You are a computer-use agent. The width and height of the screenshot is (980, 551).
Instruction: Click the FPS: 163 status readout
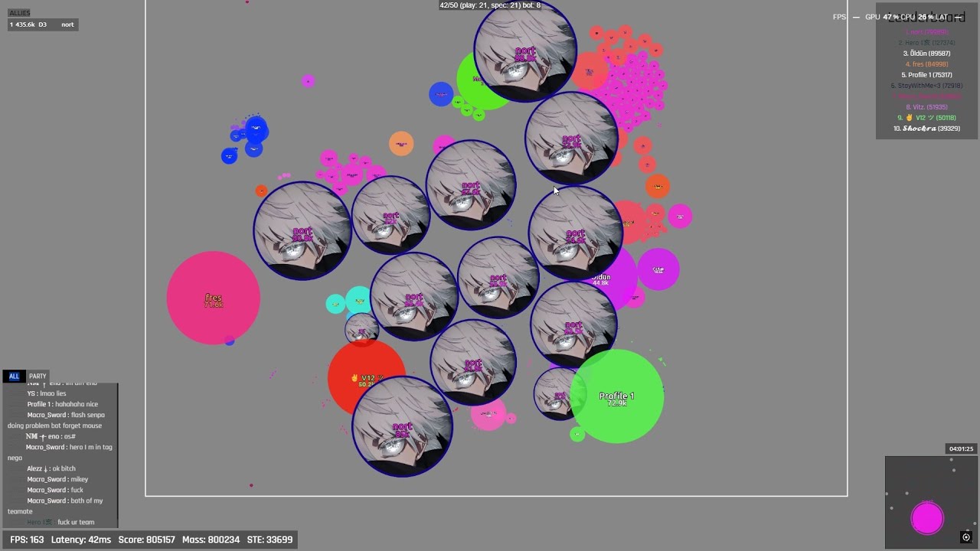click(x=27, y=540)
